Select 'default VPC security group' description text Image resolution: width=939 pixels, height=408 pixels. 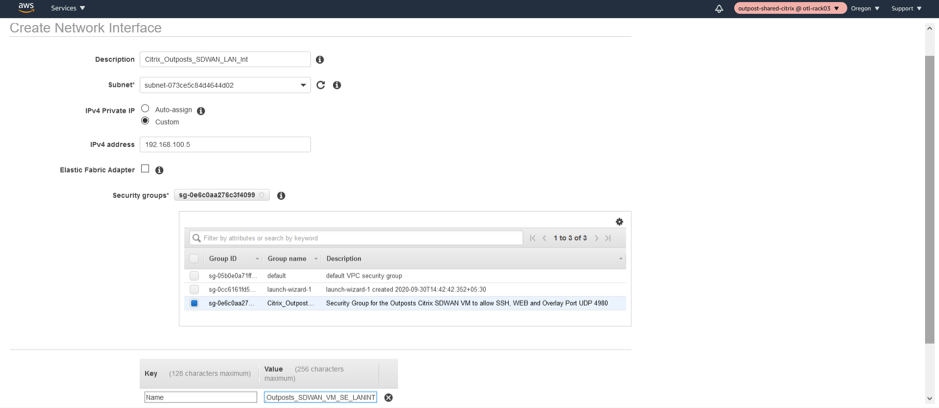point(364,276)
